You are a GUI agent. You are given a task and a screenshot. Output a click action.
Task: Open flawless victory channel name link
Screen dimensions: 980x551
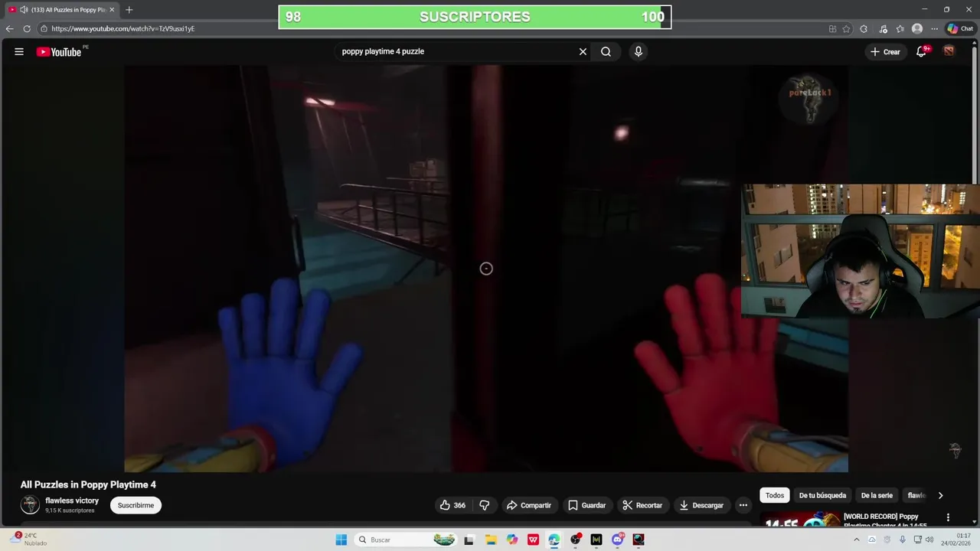click(x=72, y=500)
